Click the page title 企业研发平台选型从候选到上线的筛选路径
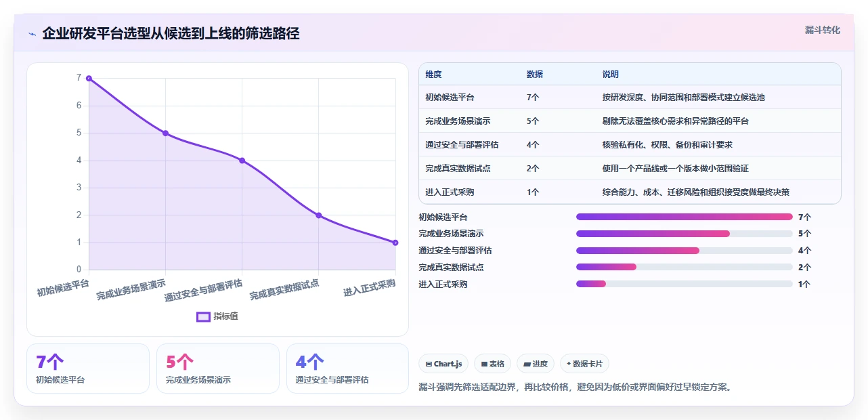868x420 pixels. pos(171,33)
